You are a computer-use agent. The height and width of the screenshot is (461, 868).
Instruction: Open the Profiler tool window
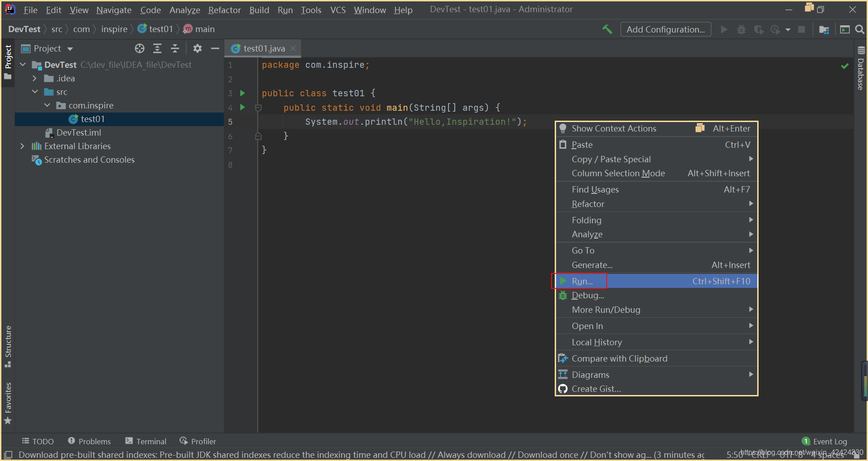(198, 441)
